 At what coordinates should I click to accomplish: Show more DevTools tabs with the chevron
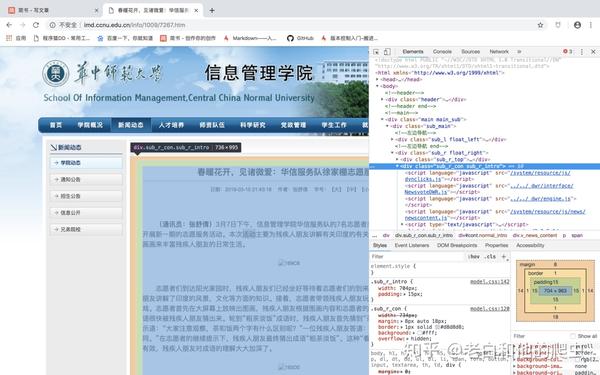pos(519,52)
